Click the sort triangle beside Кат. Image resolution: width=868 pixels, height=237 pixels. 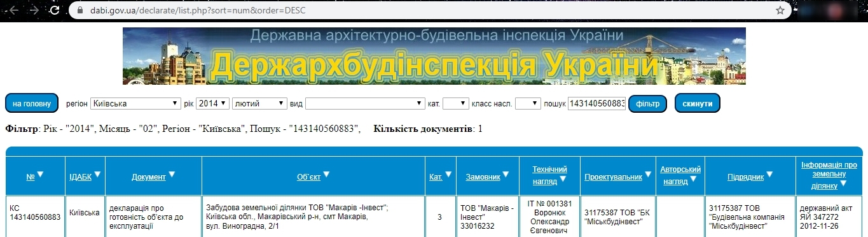point(448,175)
